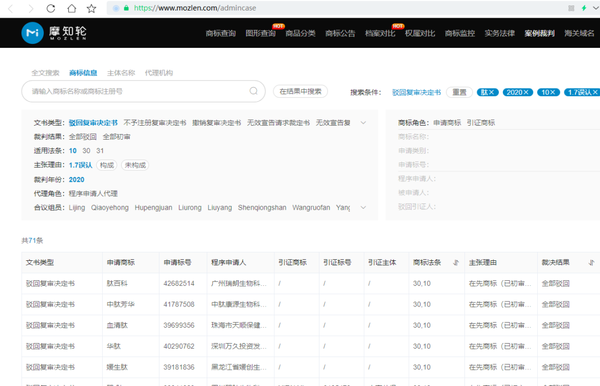Sort by 商标法条 column sort icon
The image size is (600, 386).
click(x=456, y=262)
